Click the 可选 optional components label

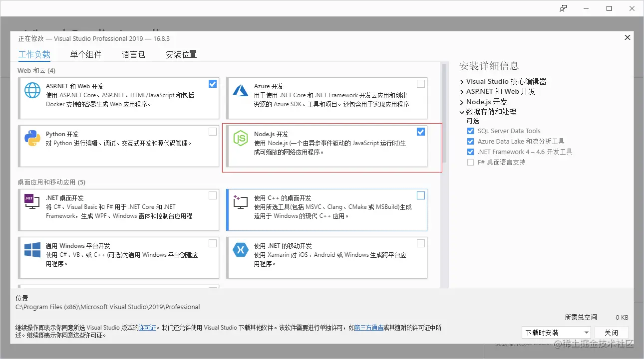pos(473,122)
